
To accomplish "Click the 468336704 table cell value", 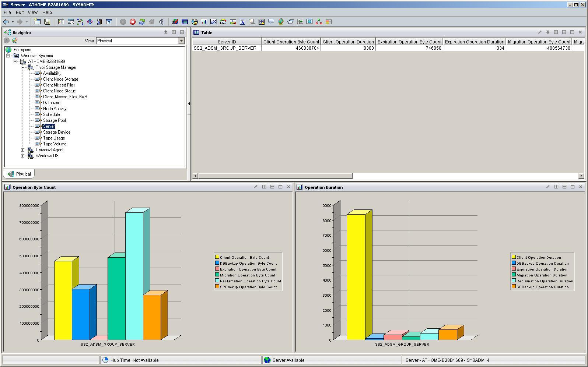I will 291,48.
